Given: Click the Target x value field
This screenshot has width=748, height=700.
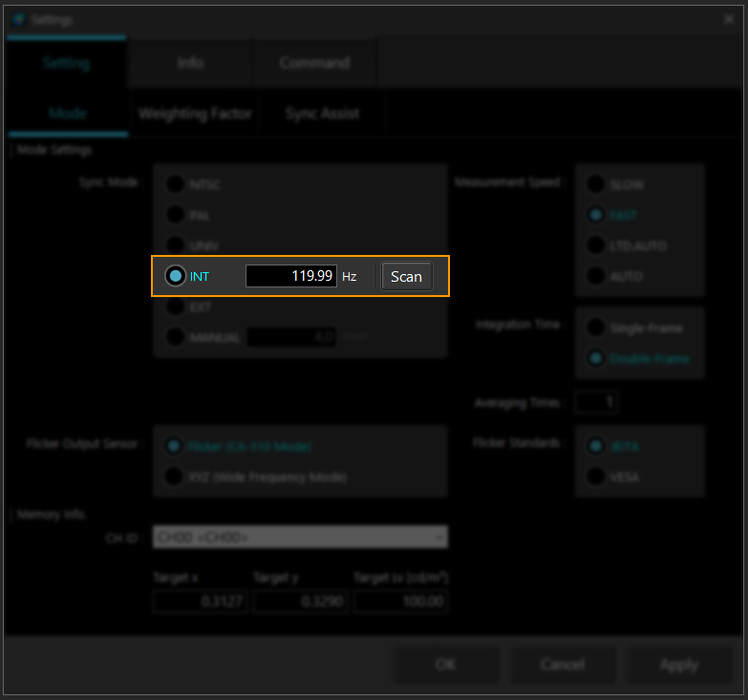Looking at the screenshot, I should coord(201,602).
